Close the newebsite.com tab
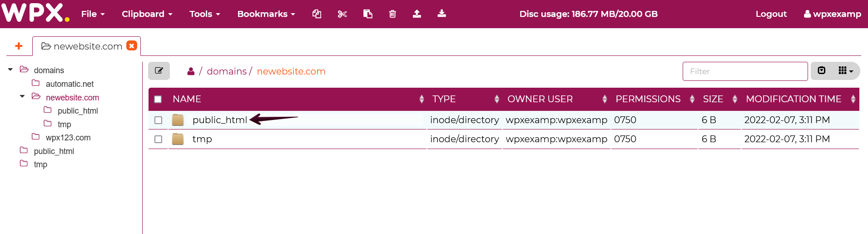868x234 pixels. [x=132, y=46]
